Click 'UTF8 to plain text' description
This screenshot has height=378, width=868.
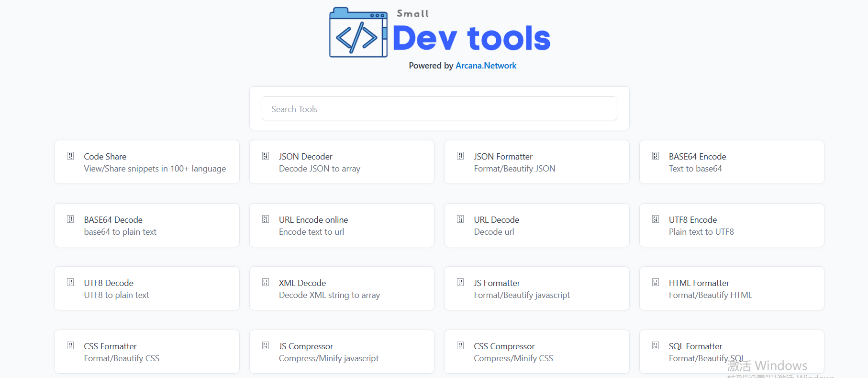click(x=116, y=295)
